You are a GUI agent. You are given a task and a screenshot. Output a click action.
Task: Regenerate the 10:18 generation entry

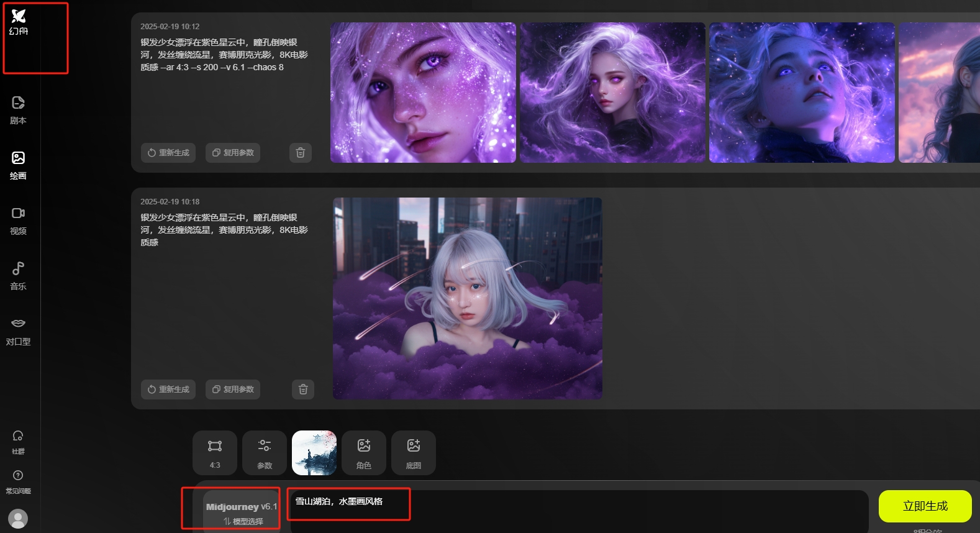[168, 389]
